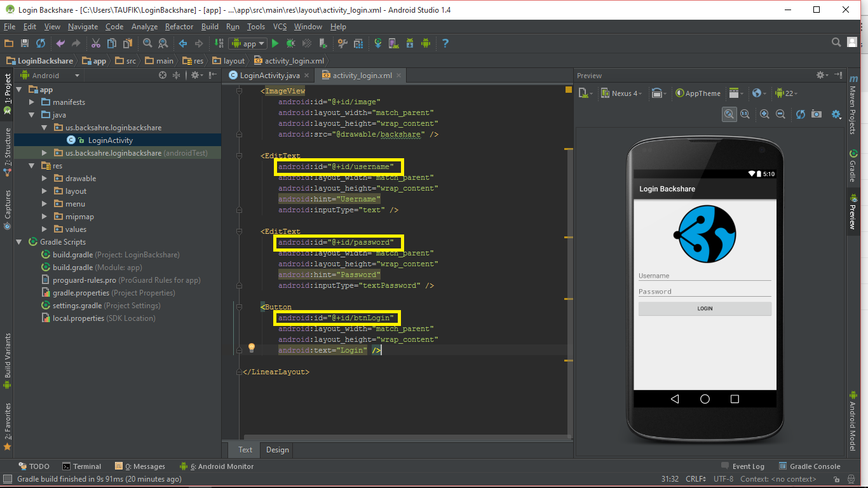Open the app run configuration dropdown
868x488 pixels.
(248, 43)
